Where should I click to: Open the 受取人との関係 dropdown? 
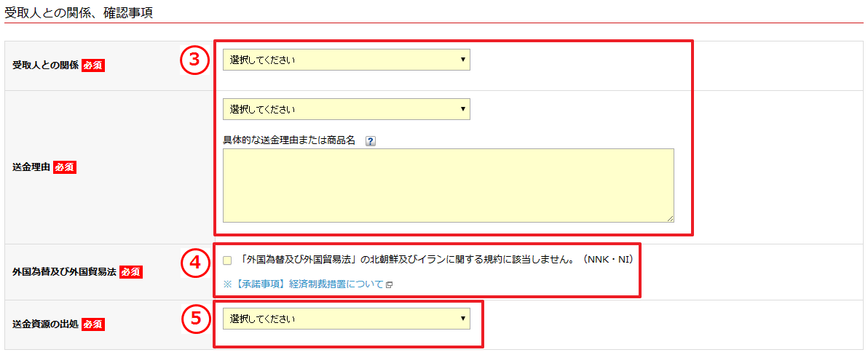click(347, 60)
